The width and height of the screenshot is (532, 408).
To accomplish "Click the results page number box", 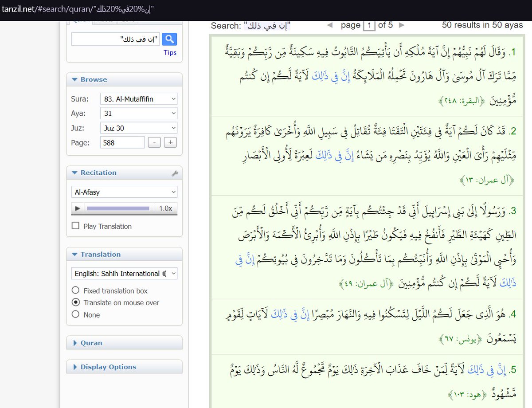I will pyautogui.click(x=369, y=25).
